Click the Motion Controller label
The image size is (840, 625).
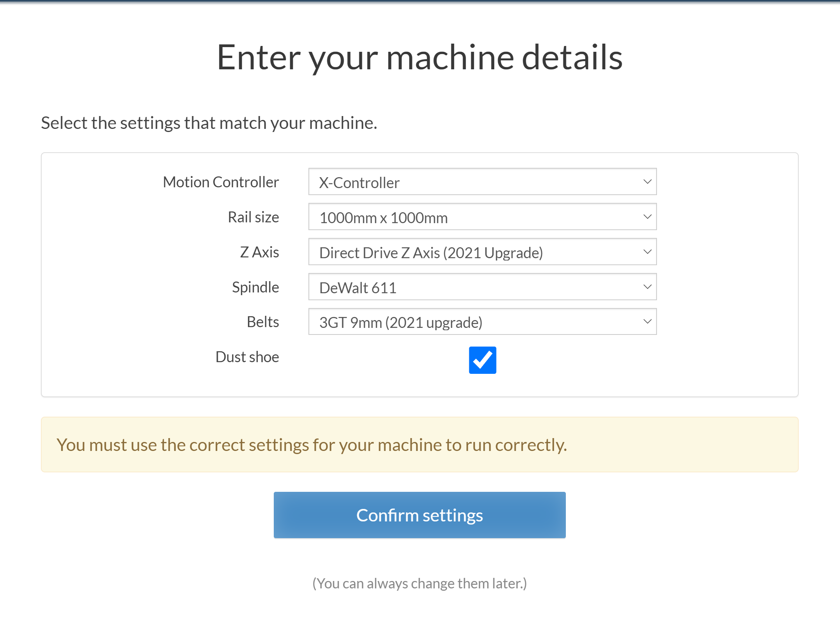tap(221, 182)
